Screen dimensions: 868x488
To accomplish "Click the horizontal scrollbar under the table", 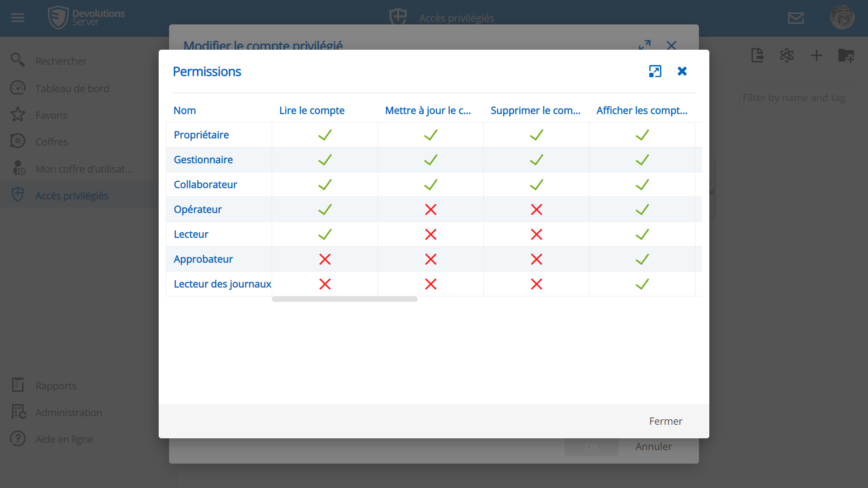I will point(344,299).
